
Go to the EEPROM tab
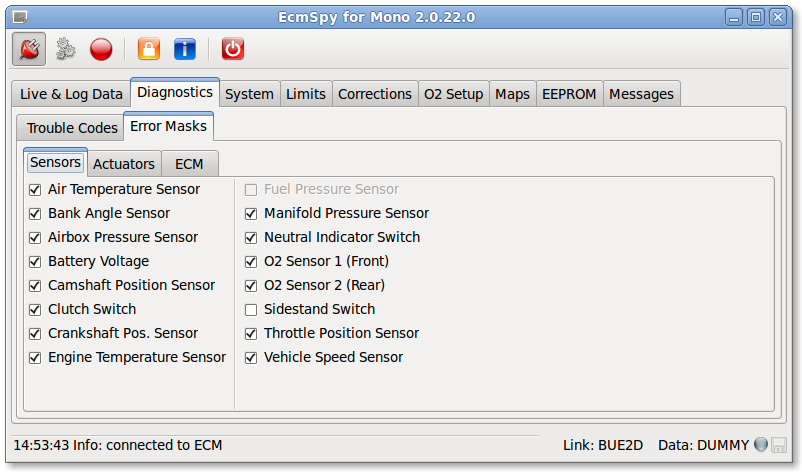tap(569, 94)
